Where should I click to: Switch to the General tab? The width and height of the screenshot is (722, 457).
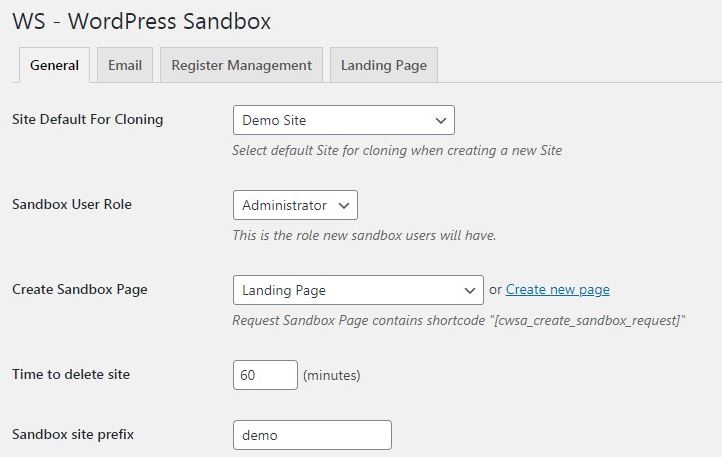click(x=54, y=65)
